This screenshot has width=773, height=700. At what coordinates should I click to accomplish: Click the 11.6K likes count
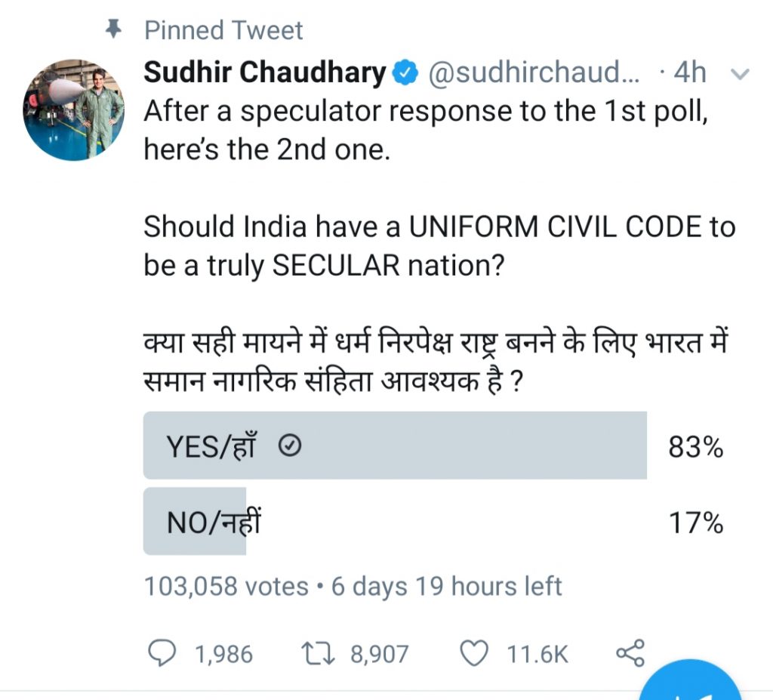click(x=537, y=654)
